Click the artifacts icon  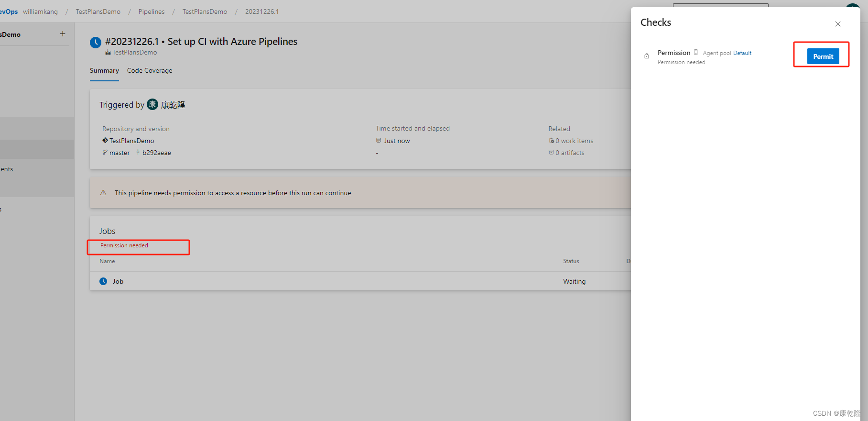[552, 152]
